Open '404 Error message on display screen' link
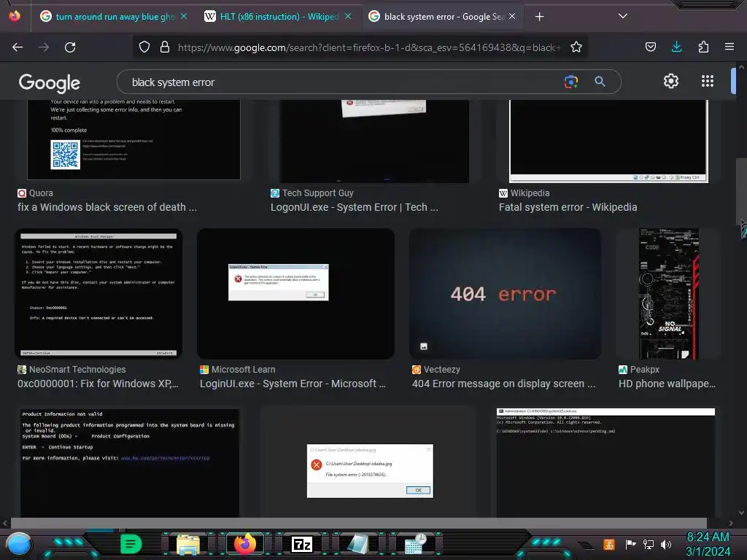The width and height of the screenshot is (747, 560). [503, 384]
